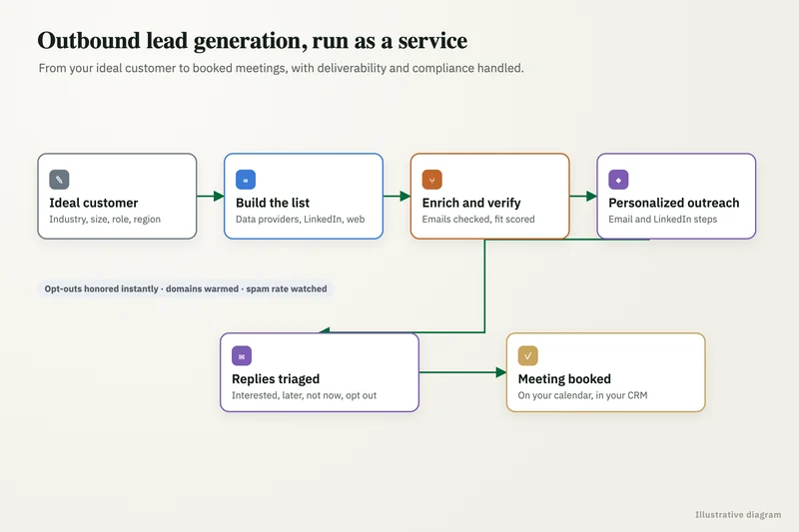799x532 pixels.
Task: Click the gray pencil icon in Ideal customer card
Action: click(59, 180)
